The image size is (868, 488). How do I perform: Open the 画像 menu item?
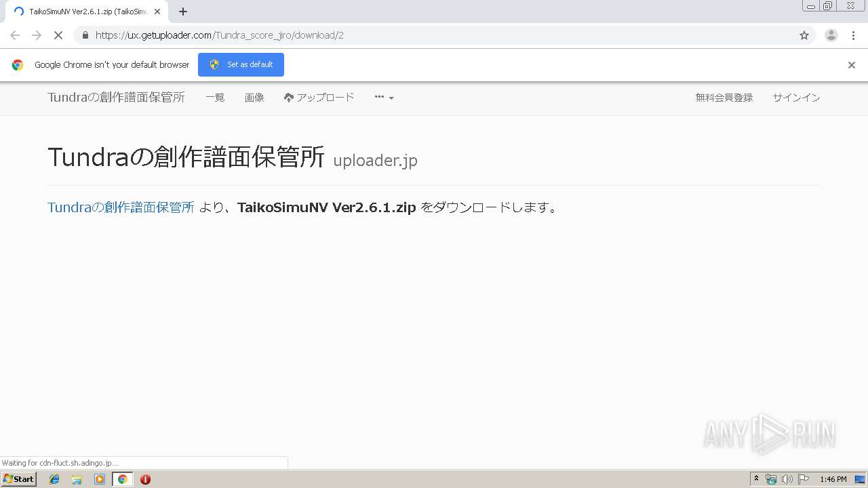[254, 98]
